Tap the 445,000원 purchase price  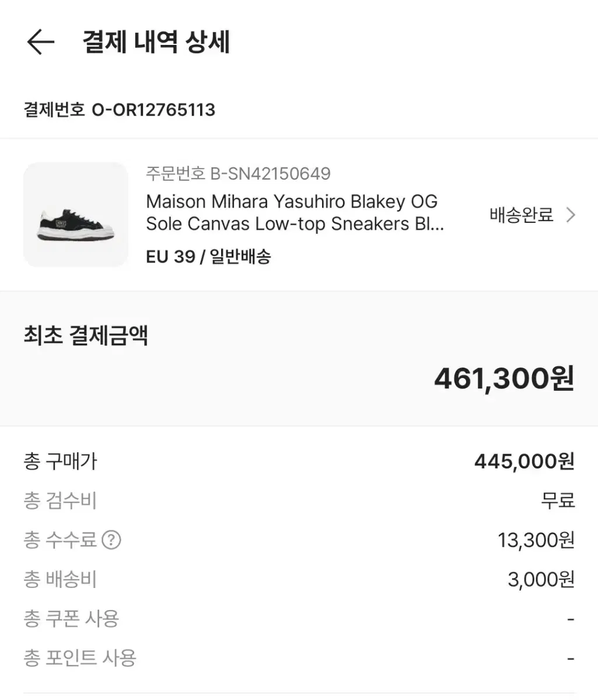coord(524,461)
